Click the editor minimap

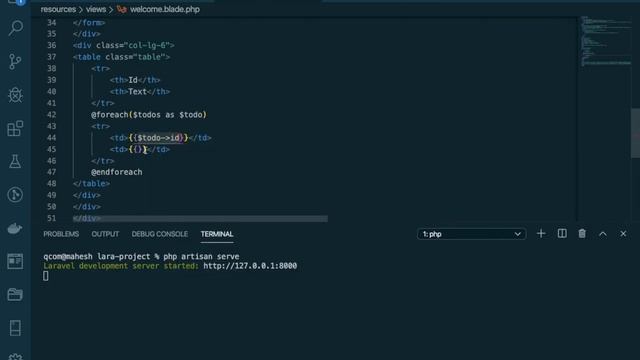coord(605,41)
